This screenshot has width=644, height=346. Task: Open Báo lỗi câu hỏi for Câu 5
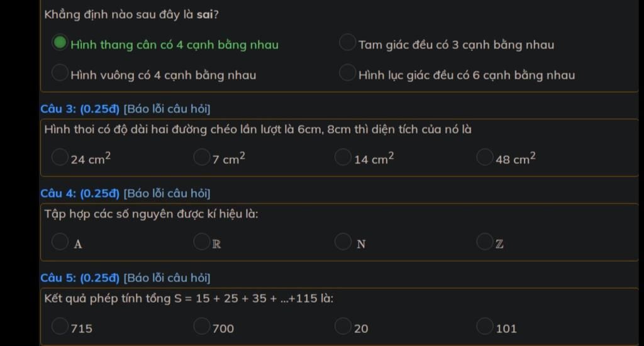tap(167, 278)
